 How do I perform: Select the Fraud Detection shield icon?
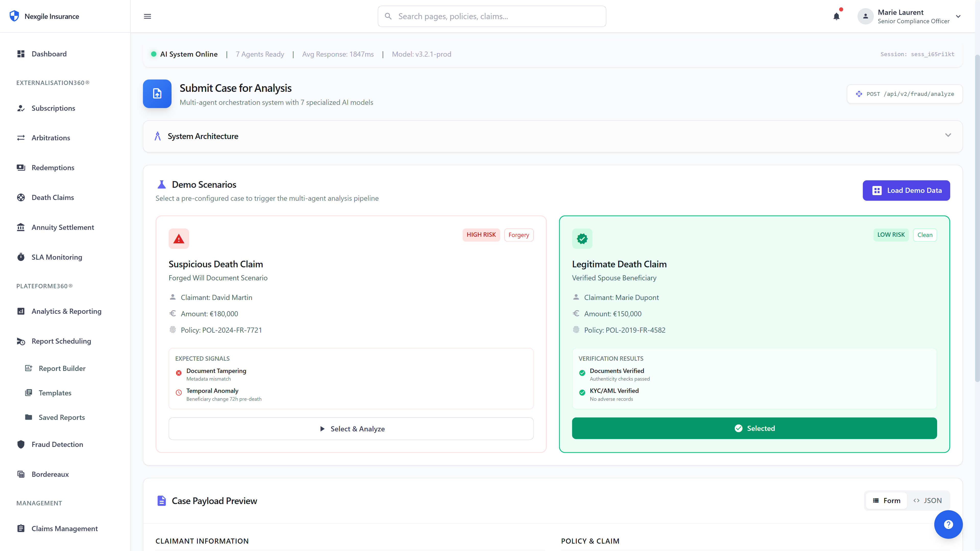[21, 444]
